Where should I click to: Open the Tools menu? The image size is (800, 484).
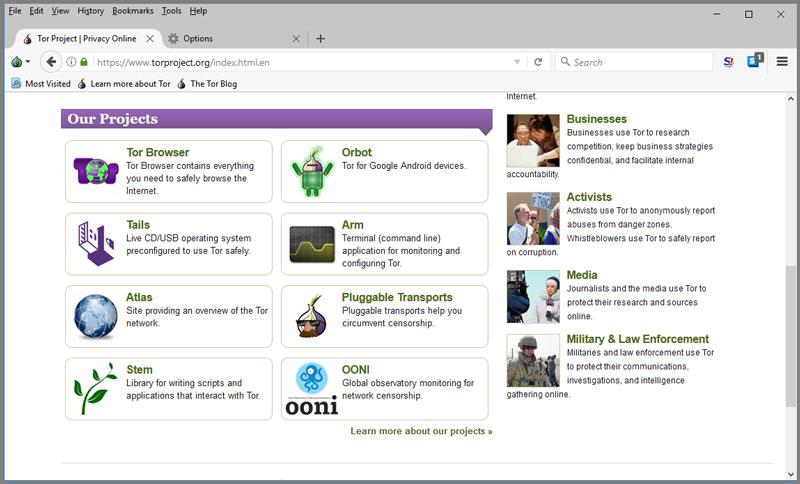point(171,11)
